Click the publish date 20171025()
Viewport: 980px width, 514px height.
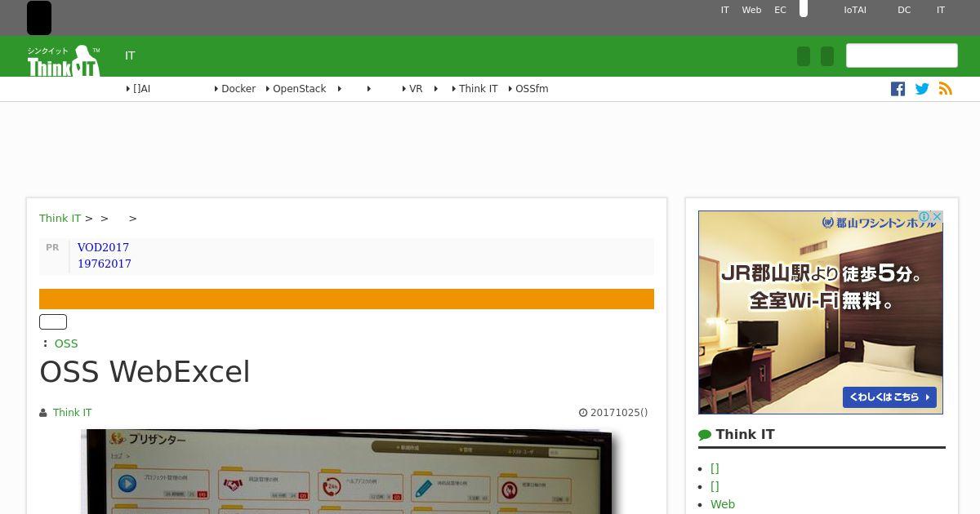click(619, 413)
